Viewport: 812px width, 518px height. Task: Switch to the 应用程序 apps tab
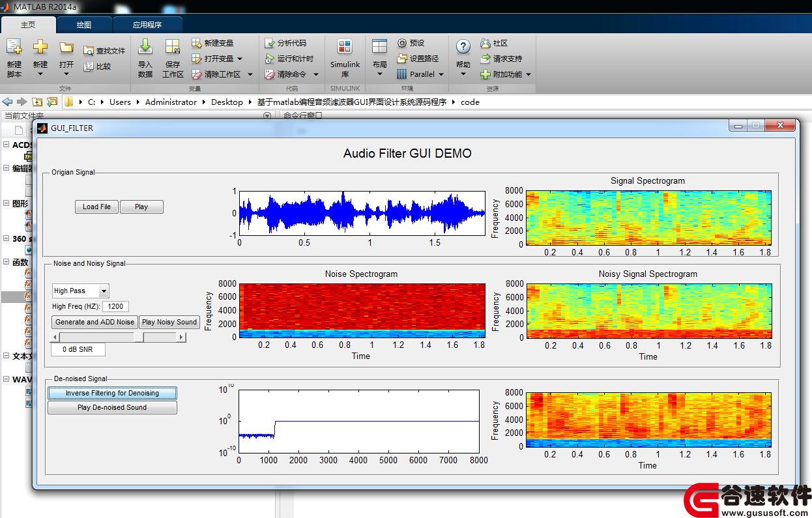147,25
